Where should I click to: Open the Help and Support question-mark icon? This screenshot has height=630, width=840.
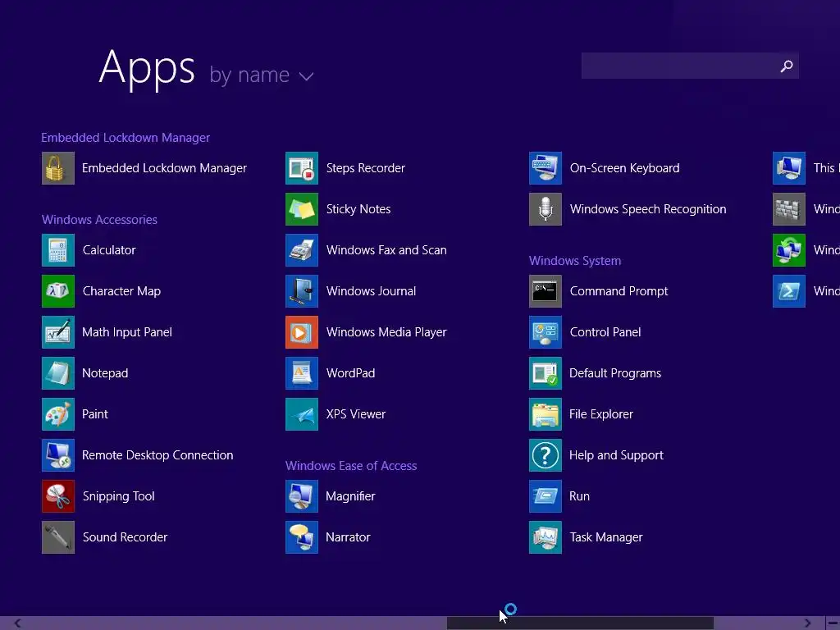coord(546,455)
